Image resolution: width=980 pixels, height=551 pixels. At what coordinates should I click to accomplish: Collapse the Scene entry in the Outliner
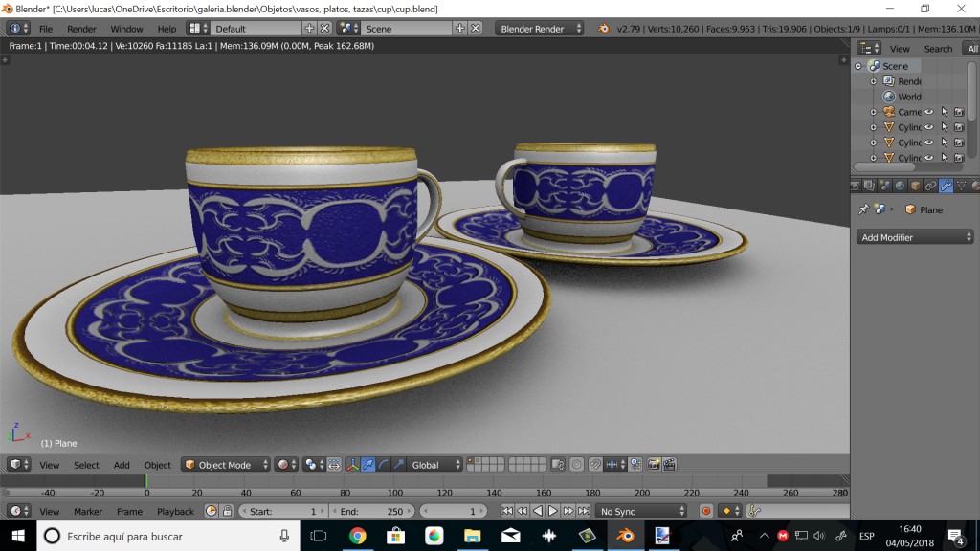pos(857,66)
